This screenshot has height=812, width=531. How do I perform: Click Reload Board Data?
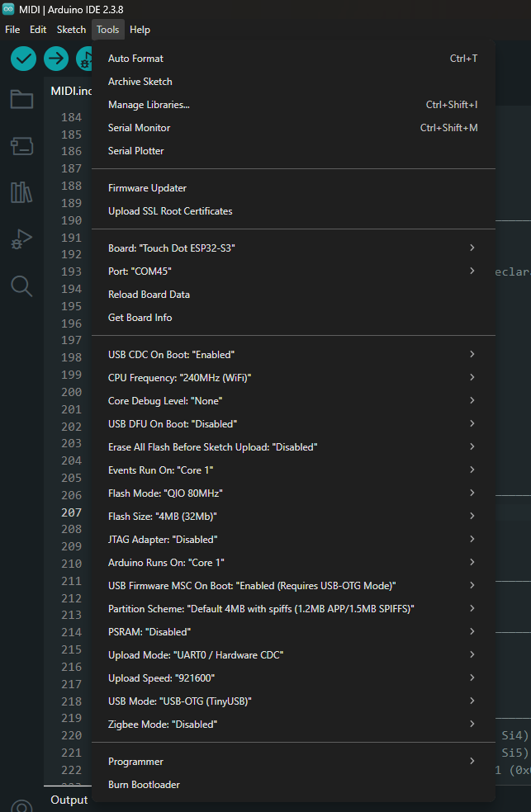pos(293,295)
